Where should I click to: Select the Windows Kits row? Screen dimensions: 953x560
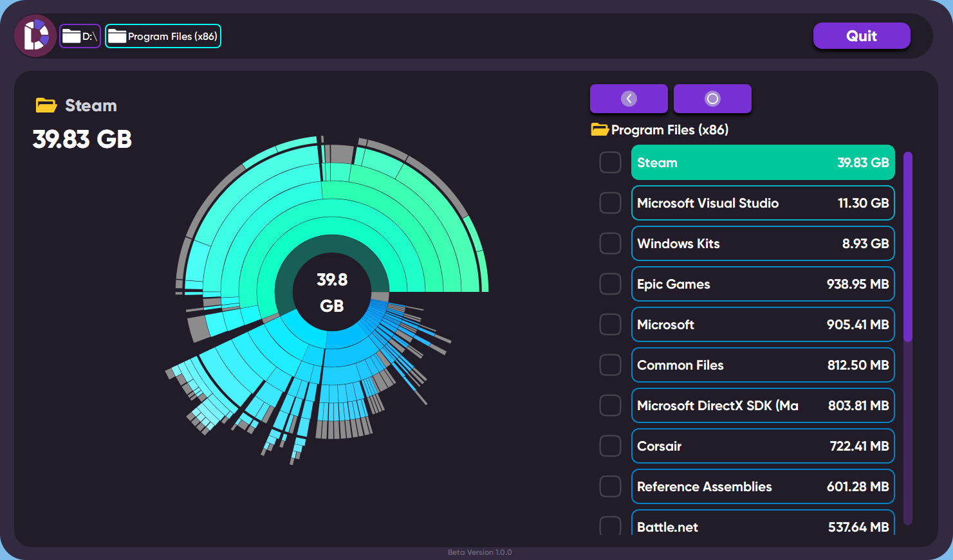point(763,244)
